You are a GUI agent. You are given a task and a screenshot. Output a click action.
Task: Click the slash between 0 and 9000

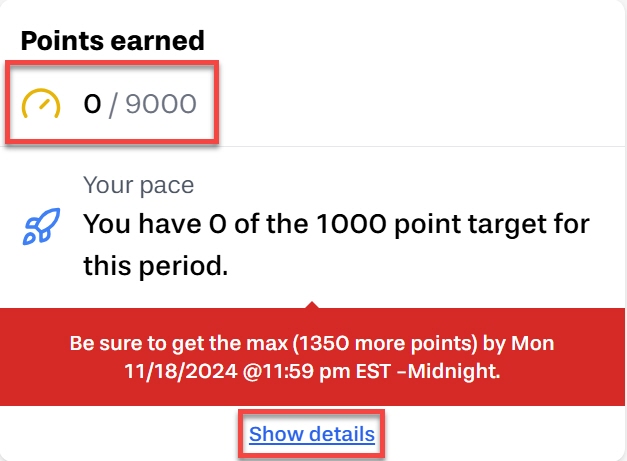[x=113, y=105]
